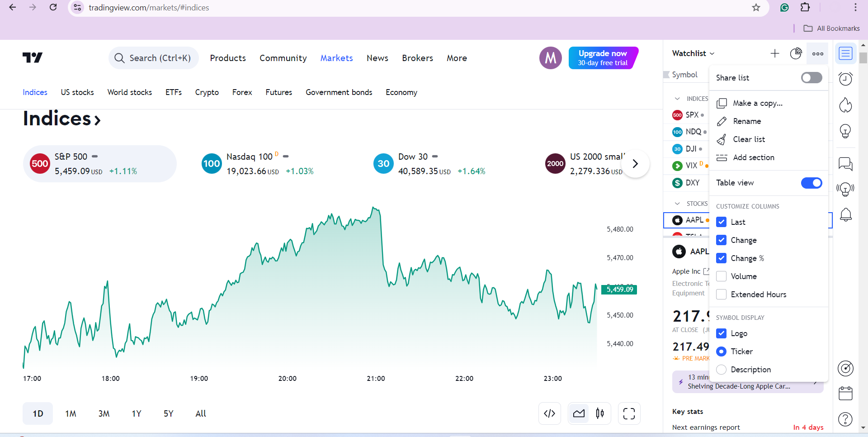Viewport: 868px width, 437px height.
Task: Add symbol with plus icon in Watchlist
Action: tap(775, 53)
